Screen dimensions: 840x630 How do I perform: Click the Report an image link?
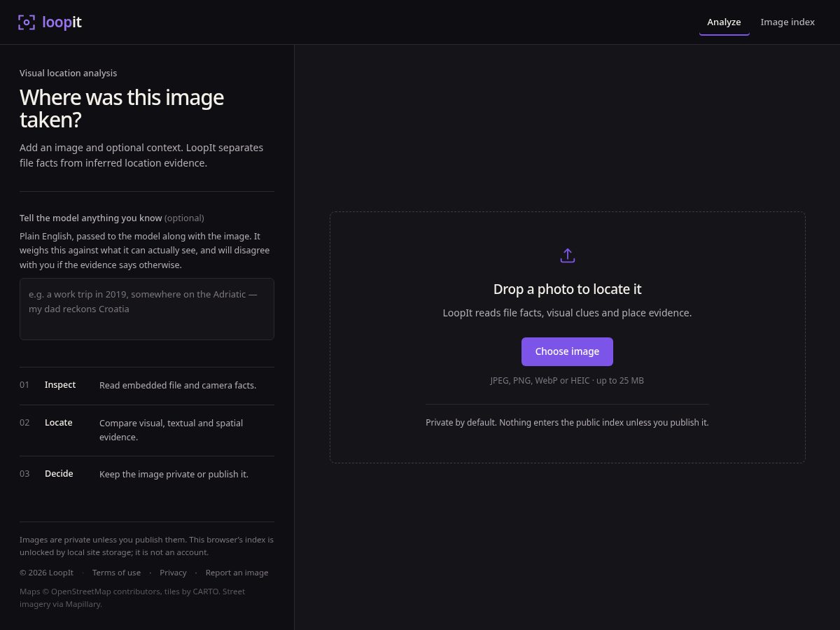(x=237, y=573)
